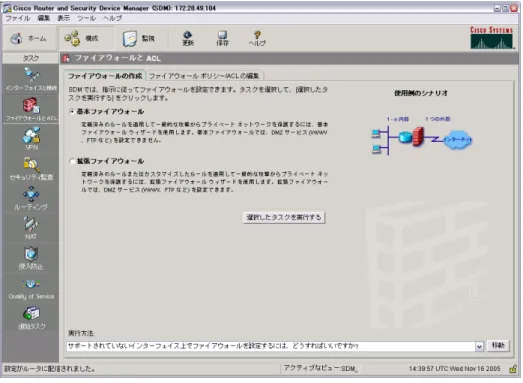Click the SDM application icon in title bar
The image size is (523, 383).
pyautogui.click(x=7, y=8)
